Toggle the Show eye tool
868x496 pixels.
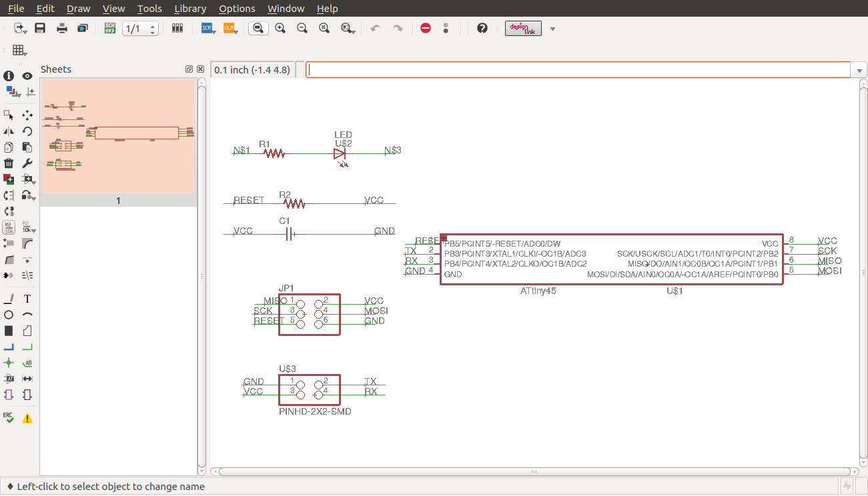[x=27, y=76]
